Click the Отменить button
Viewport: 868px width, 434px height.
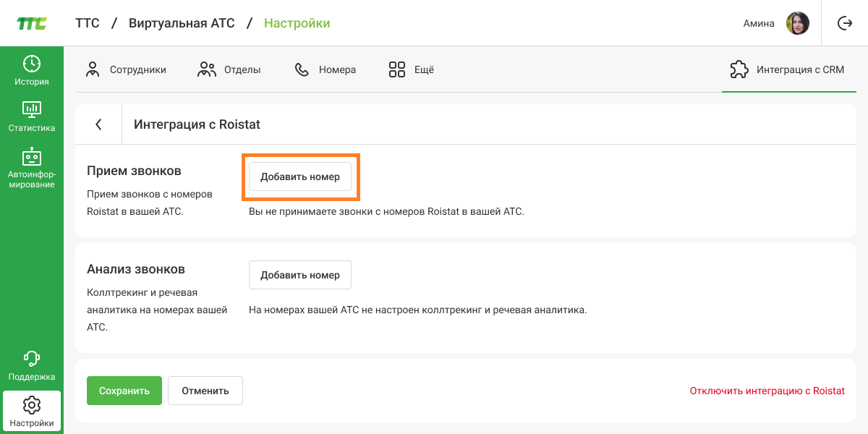pos(205,391)
